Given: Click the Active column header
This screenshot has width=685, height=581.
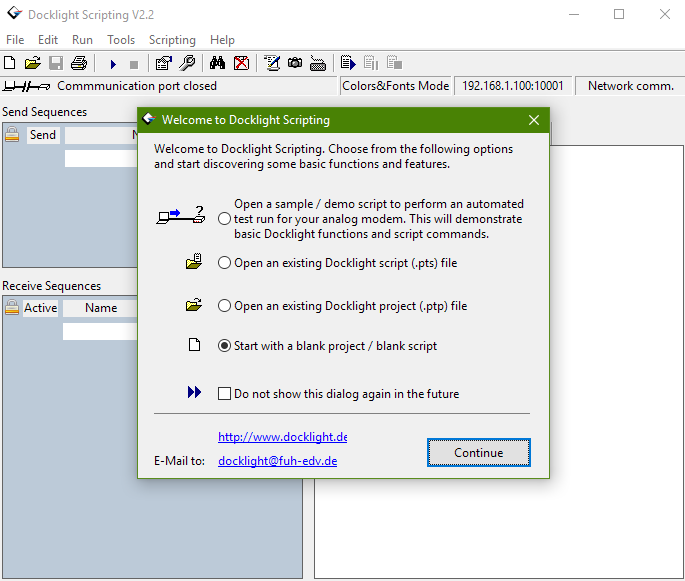Looking at the screenshot, I should coord(40,308).
